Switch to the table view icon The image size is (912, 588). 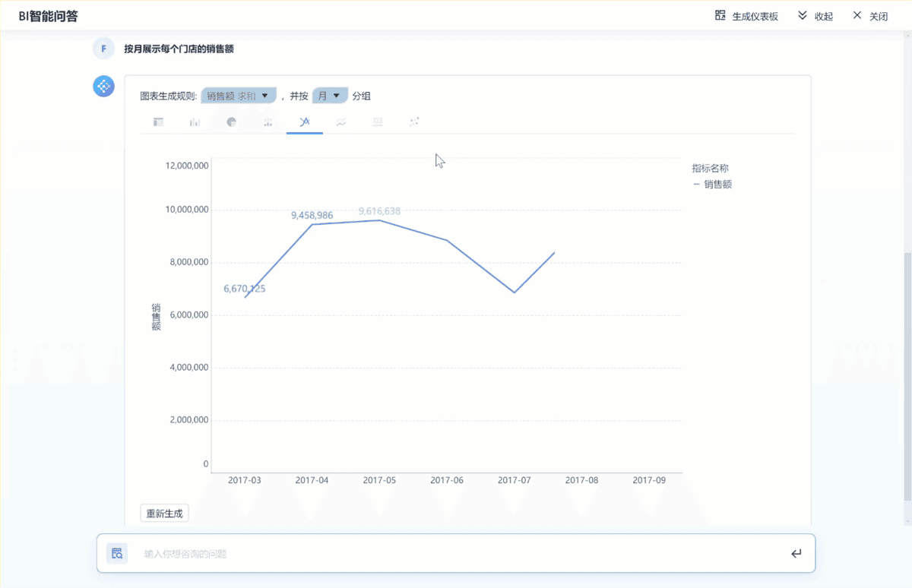click(x=159, y=122)
